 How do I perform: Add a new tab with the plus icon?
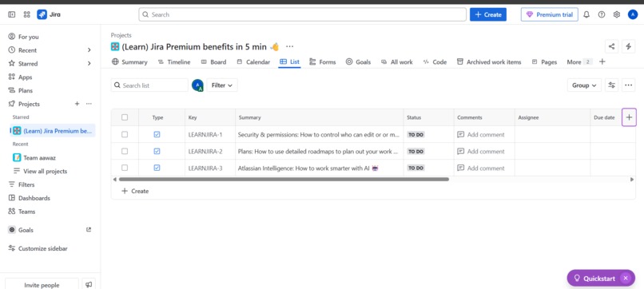click(602, 61)
